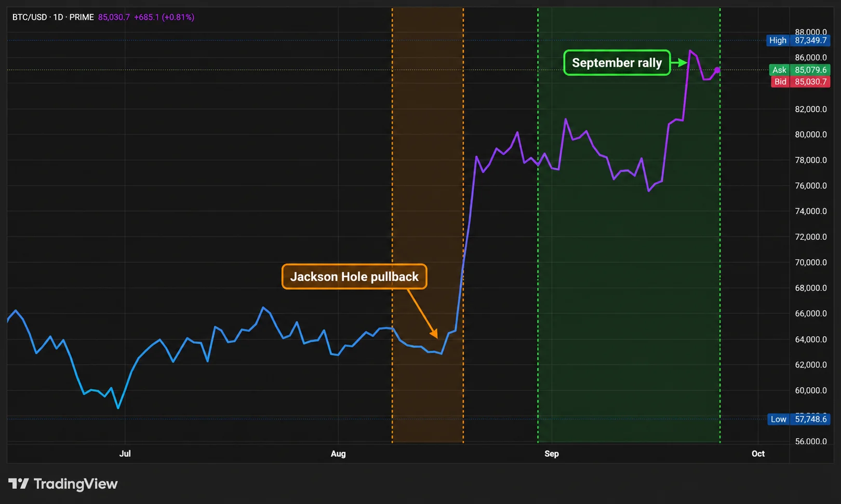
Task: Click the last price dot on chart line
Action: pyautogui.click(x=717, y=70)
